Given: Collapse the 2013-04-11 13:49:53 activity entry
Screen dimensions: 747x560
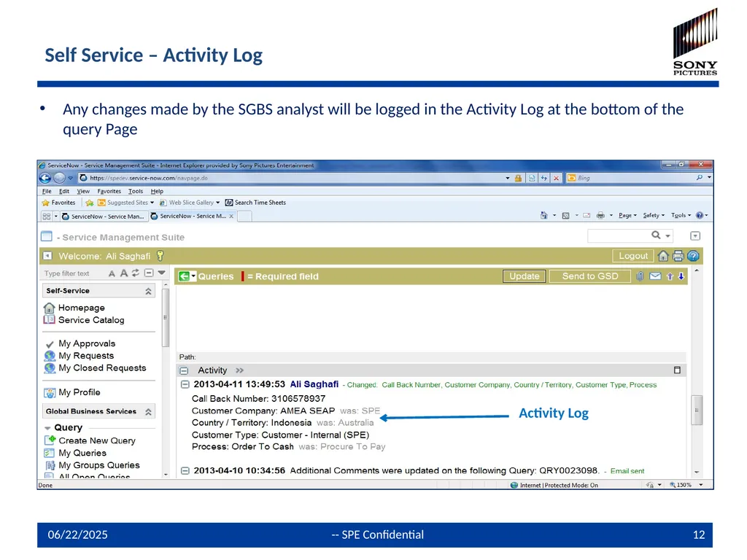Looking at the screenshot, I should (x=185, y=384).
